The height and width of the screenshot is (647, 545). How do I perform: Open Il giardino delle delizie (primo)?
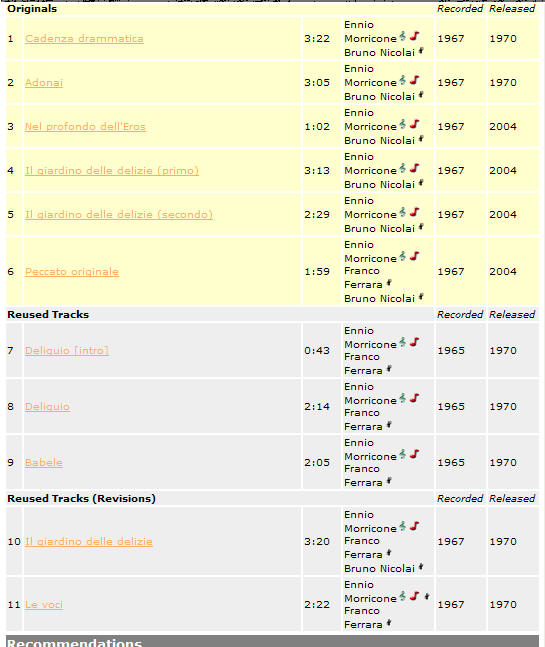[112, 171]
